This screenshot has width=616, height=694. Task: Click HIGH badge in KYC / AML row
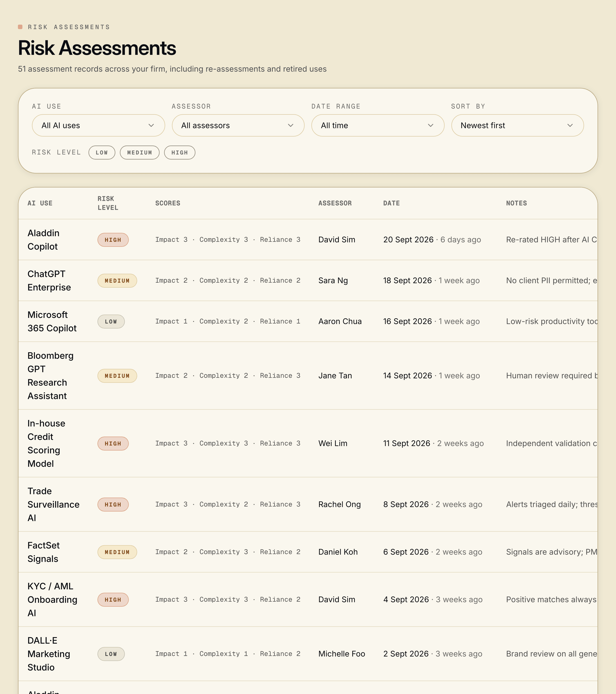tap(113, 600)
